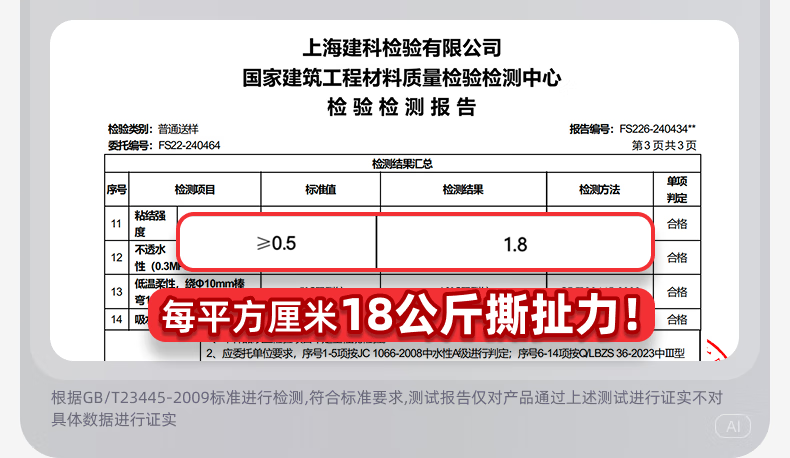The height and width of the screenshot is (458, 790).
Task: Click 合格 in row 11
Action: click(677, 224)
